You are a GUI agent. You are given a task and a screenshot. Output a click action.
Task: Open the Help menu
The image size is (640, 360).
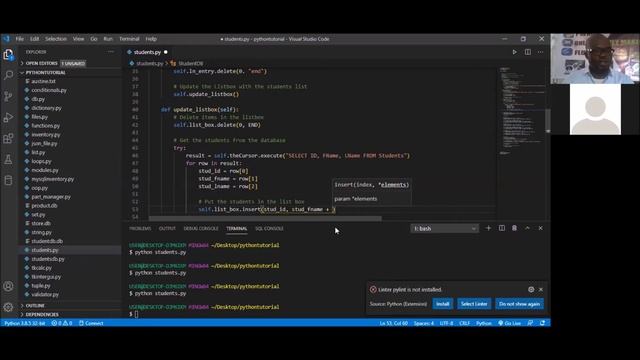[151, 39]
